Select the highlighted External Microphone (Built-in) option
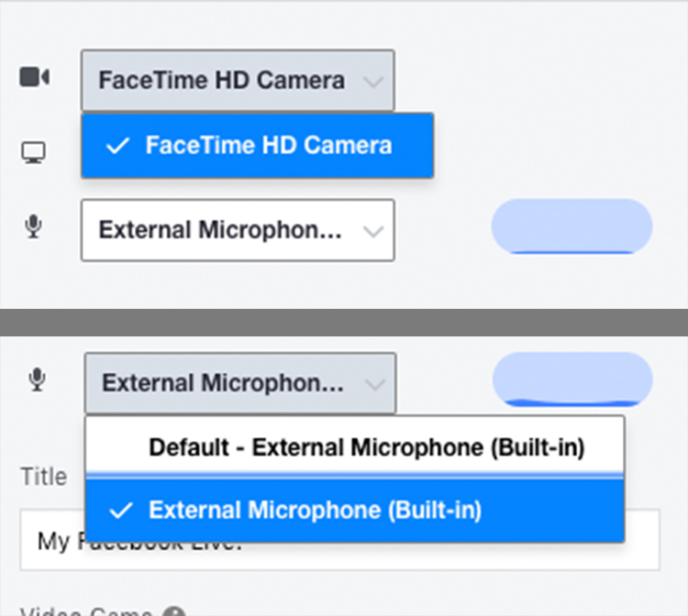The image size is (688, 616). pos(315,511)
